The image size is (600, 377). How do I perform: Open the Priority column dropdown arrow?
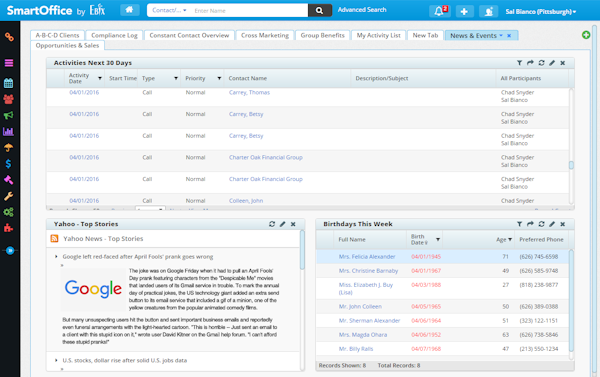219,78
